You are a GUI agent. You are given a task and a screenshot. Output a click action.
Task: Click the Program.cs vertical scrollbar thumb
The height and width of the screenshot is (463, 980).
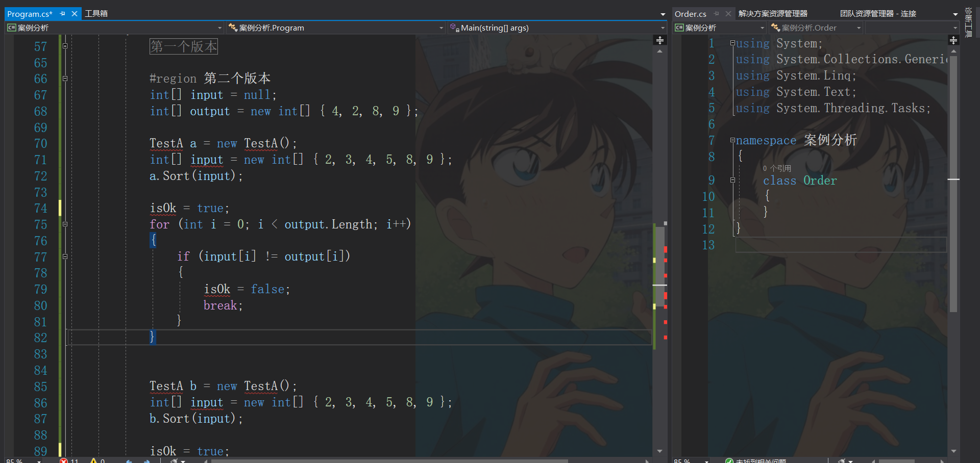660,266
